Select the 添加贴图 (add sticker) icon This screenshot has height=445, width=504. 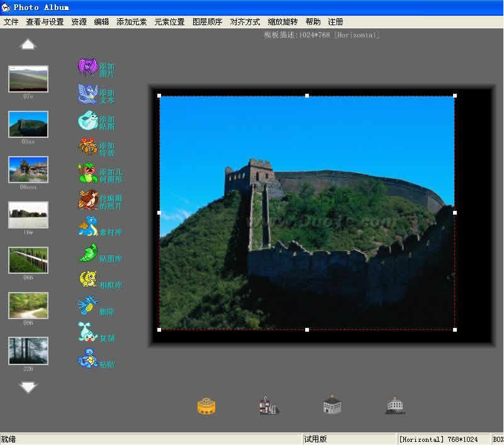point(87,120)
